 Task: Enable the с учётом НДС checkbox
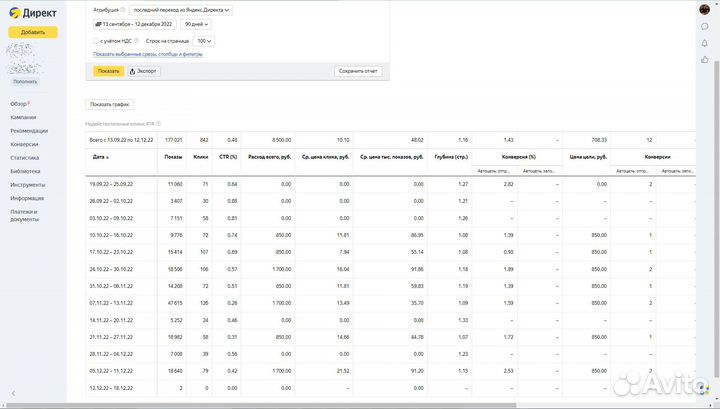click(96, 41)
